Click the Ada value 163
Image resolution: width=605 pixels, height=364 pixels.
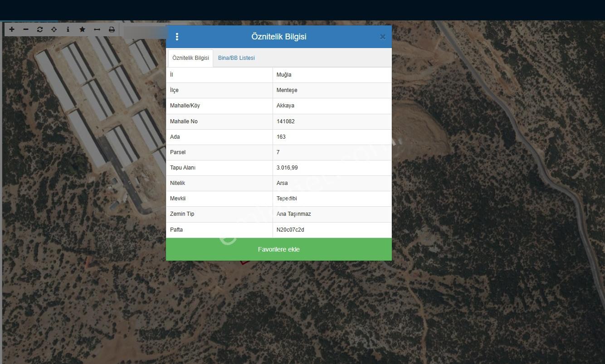tap(281, 137)
